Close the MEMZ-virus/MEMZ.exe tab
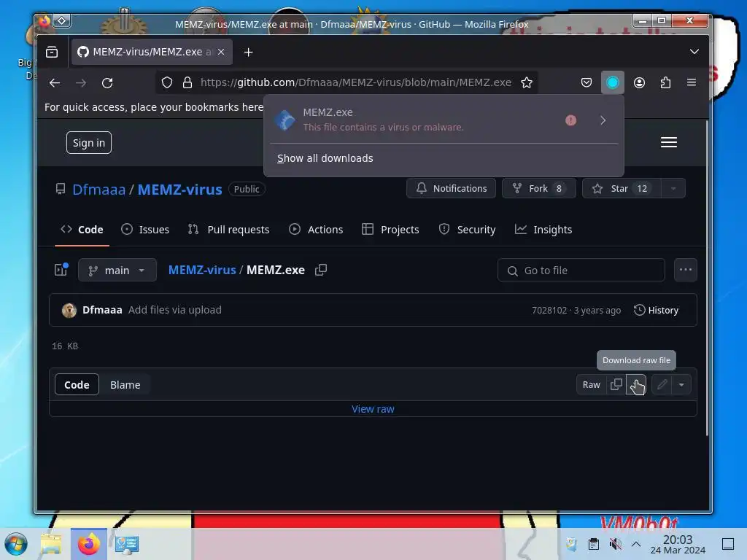This screenshot has width=747, height=560. tap(221, 52)
